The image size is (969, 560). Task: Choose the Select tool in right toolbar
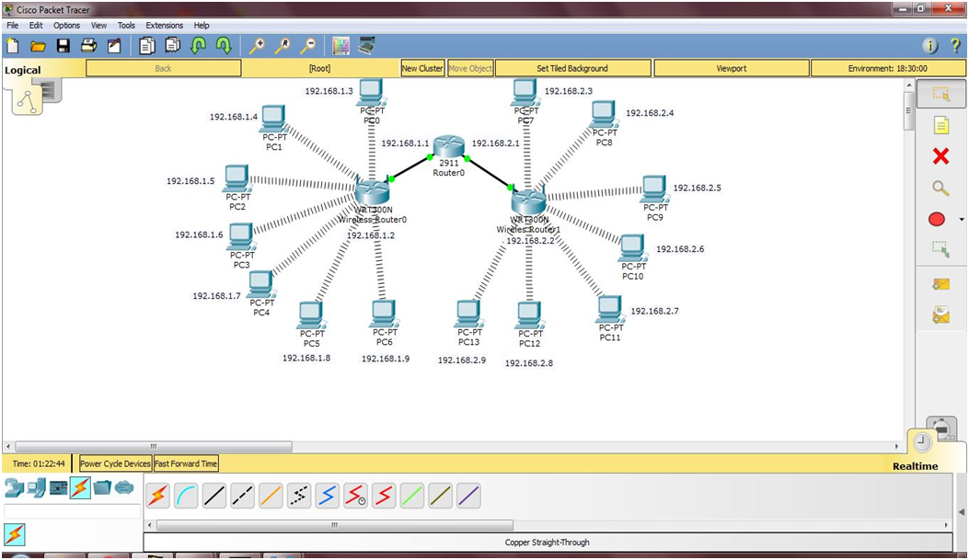[940, 95]
